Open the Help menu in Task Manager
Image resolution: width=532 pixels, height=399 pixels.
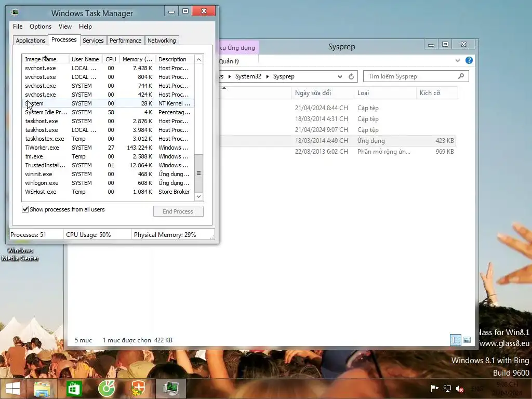click(x=85, y=26)
